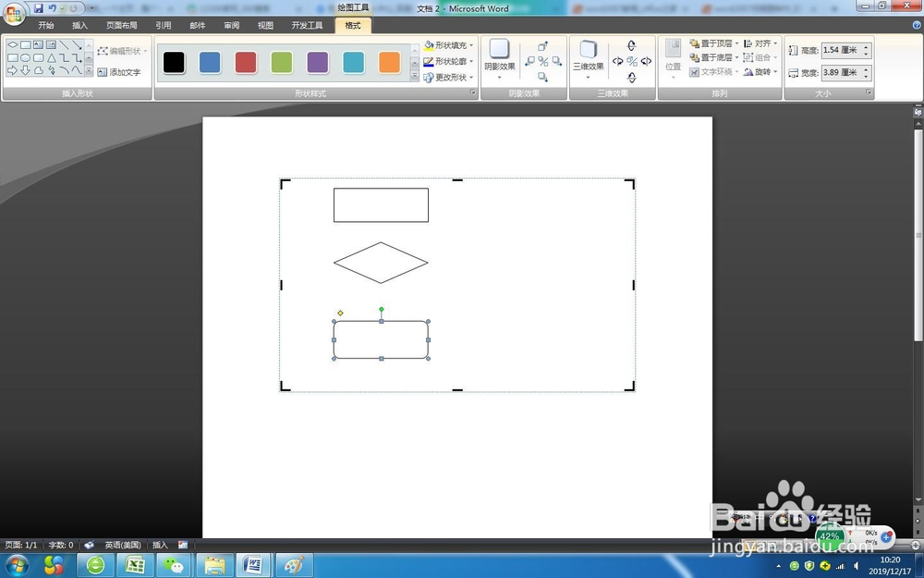Viewport: 924px width, 578px height.
Task: Click 英语(美国) language in status bar
Action: pyautogui.click(x=123, y=545)
